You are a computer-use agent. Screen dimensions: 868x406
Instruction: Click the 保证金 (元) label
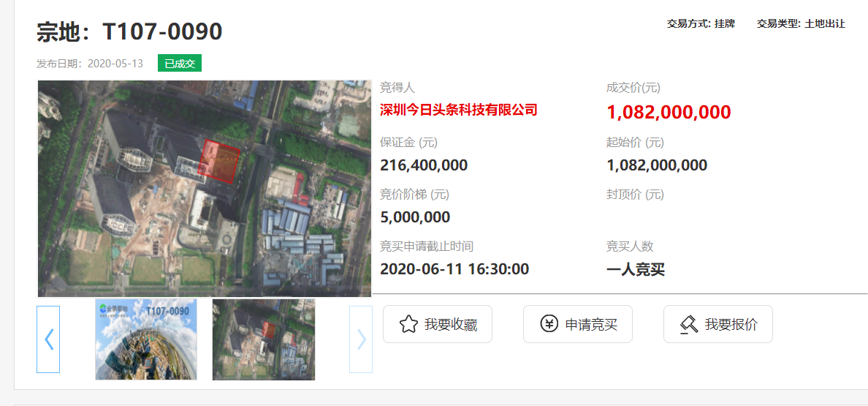click(x=408, y=143)
